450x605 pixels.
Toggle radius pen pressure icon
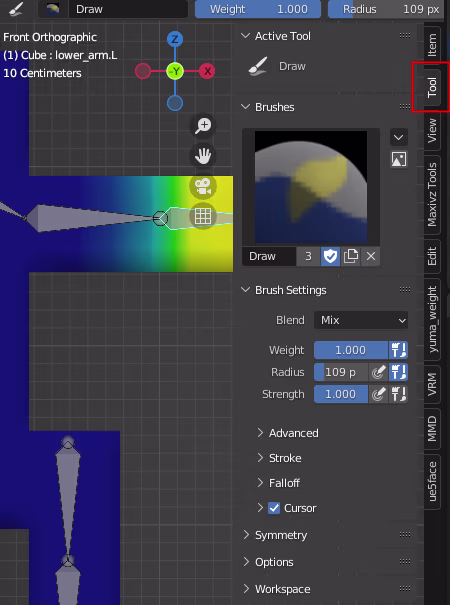[x=379, y=372]
